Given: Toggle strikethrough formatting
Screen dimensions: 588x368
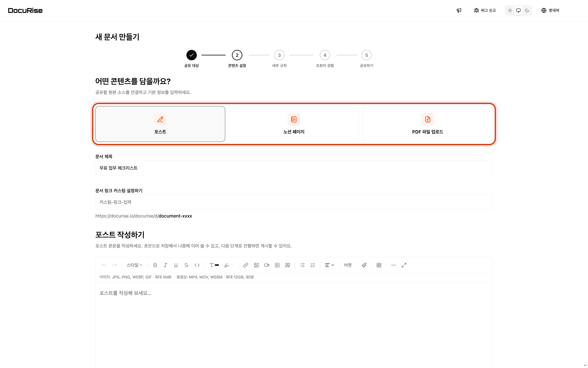Looking at the screenshot, I should point(186,265).
